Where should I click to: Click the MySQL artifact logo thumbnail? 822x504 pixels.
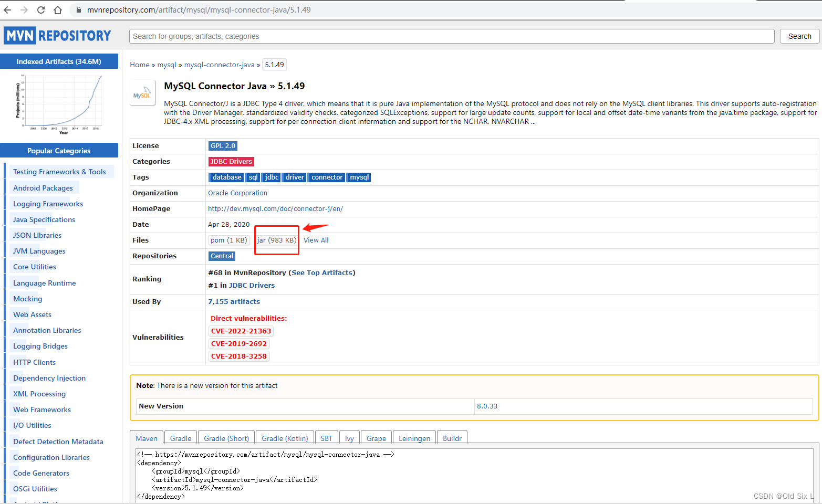point(142,93)
